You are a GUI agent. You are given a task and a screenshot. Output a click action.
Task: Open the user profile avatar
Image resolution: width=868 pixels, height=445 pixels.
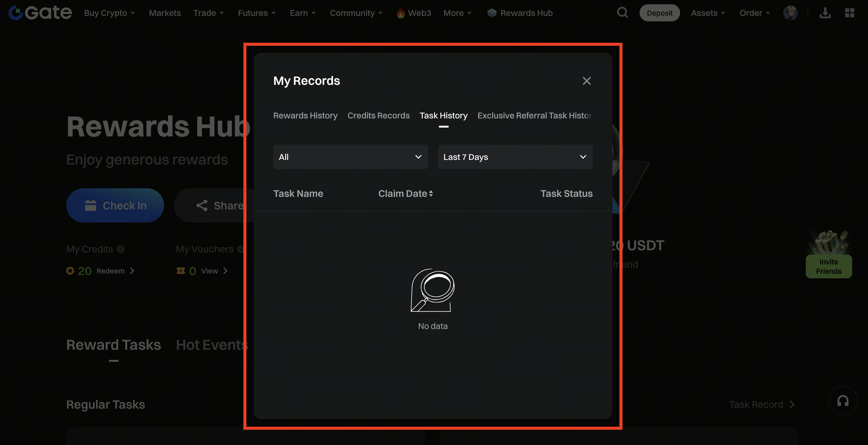790,13
